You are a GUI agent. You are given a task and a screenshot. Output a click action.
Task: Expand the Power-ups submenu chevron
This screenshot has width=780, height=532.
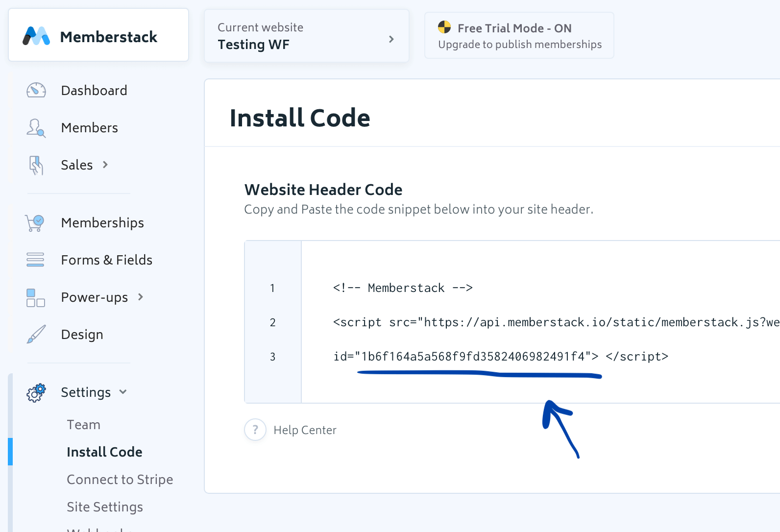(x=141, y=297)
